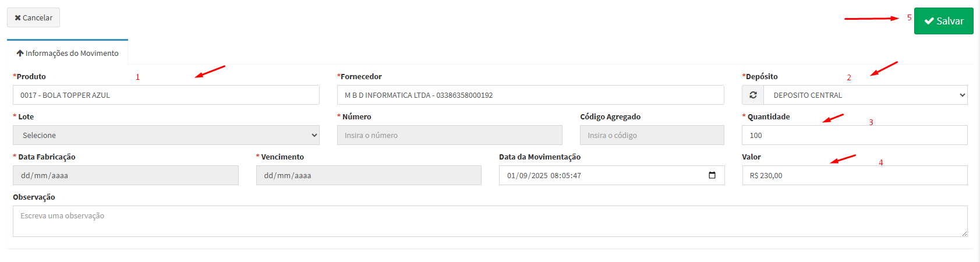Click the Quantidade input field

click(x=854, y=135)
